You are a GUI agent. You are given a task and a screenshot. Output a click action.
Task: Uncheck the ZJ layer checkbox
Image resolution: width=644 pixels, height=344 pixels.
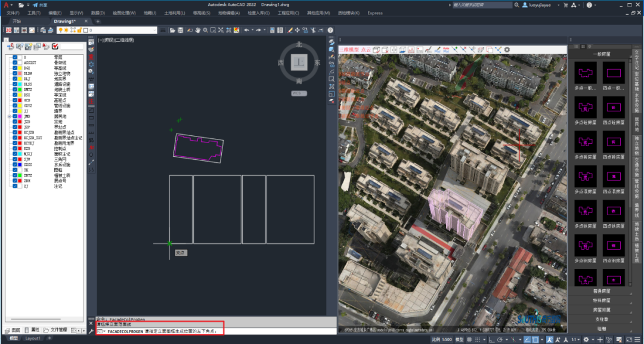(x=15, y=186)
